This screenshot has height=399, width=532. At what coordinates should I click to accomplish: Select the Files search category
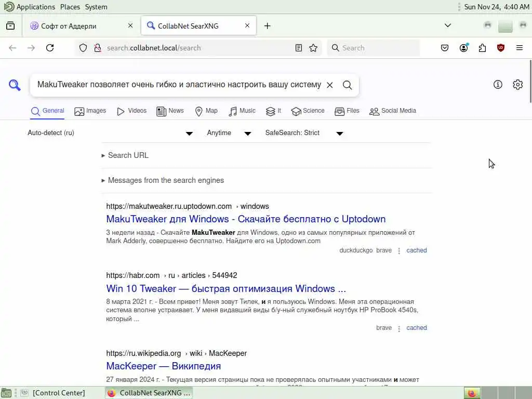pos(347,111)
